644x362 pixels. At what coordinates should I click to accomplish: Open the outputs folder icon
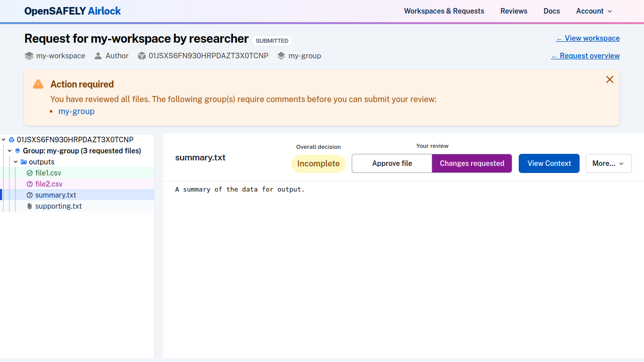tap(24, 162)
